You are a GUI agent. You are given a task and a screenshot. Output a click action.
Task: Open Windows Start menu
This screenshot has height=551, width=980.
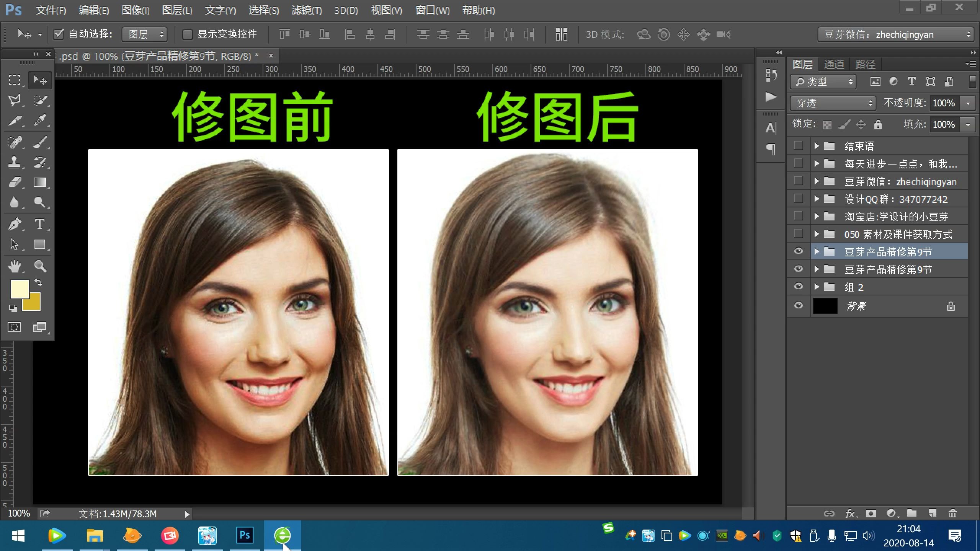[18, 536]
